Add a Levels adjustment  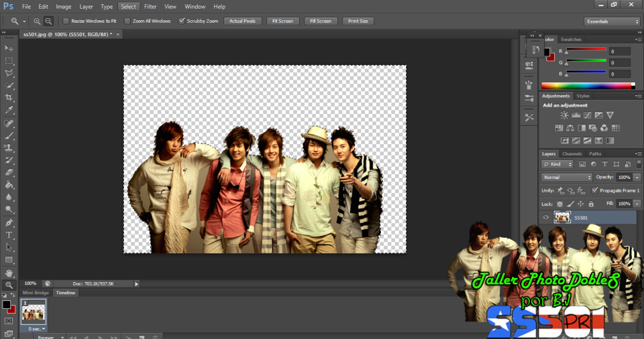tap(576, 115)
